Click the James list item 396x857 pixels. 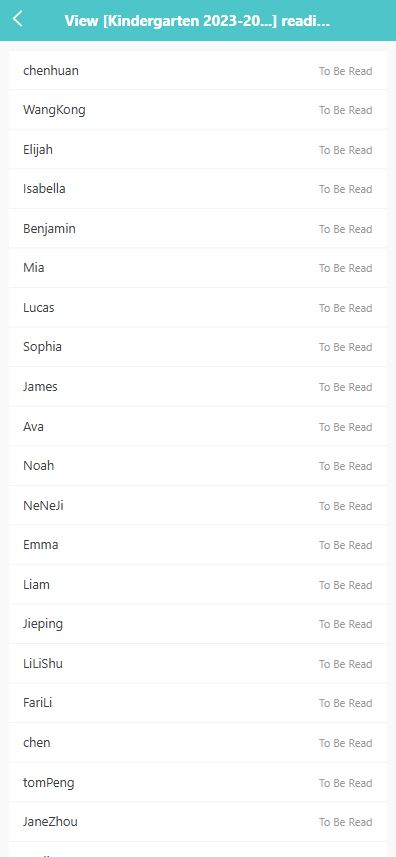click(x=198, y=386)
